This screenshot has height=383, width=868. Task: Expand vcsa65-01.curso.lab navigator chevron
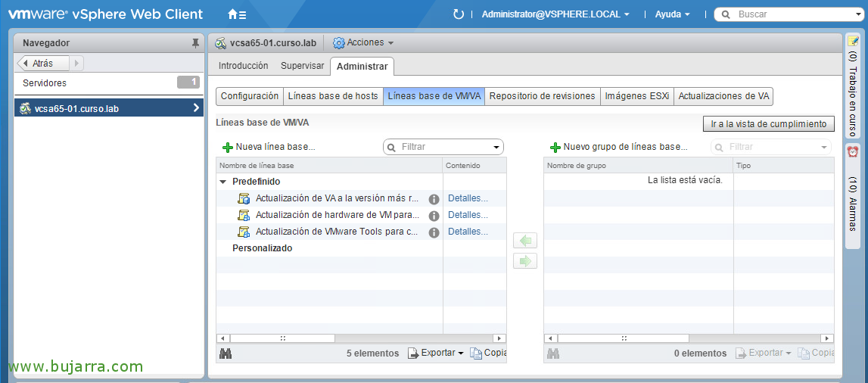196,108
